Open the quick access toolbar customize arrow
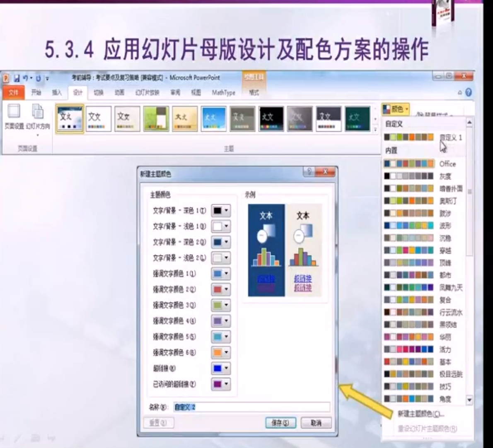Screen dimensions: 493x448 (47, 79)
